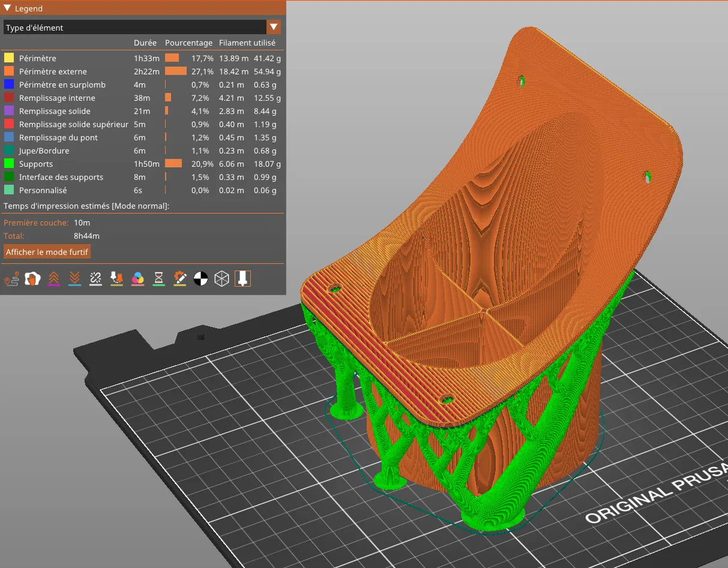Viewport: 728px width, 568px height.
Task: Toggle tool changes icon
Action: pos(116,279)
